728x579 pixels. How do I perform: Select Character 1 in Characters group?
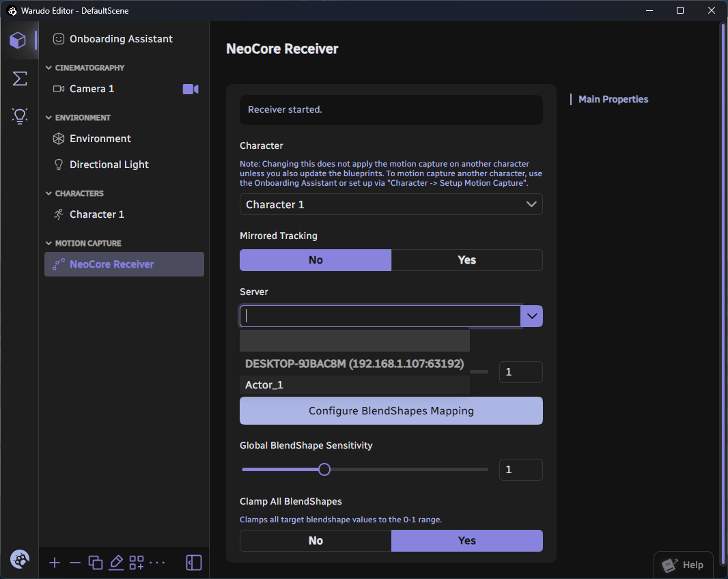coord(124,214)
